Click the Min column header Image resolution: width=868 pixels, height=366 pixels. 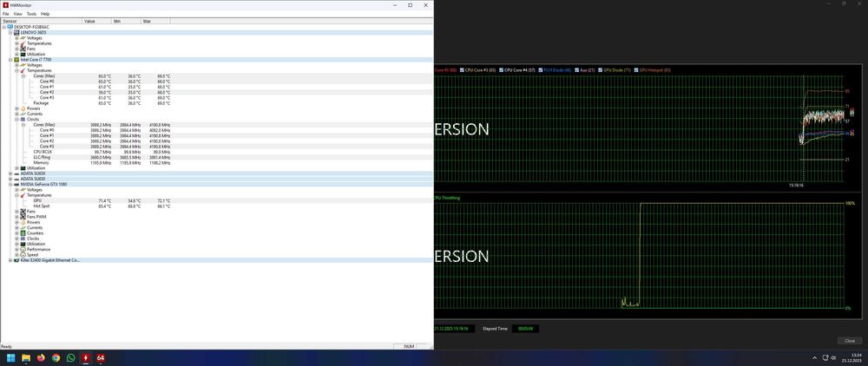point(127,21)
